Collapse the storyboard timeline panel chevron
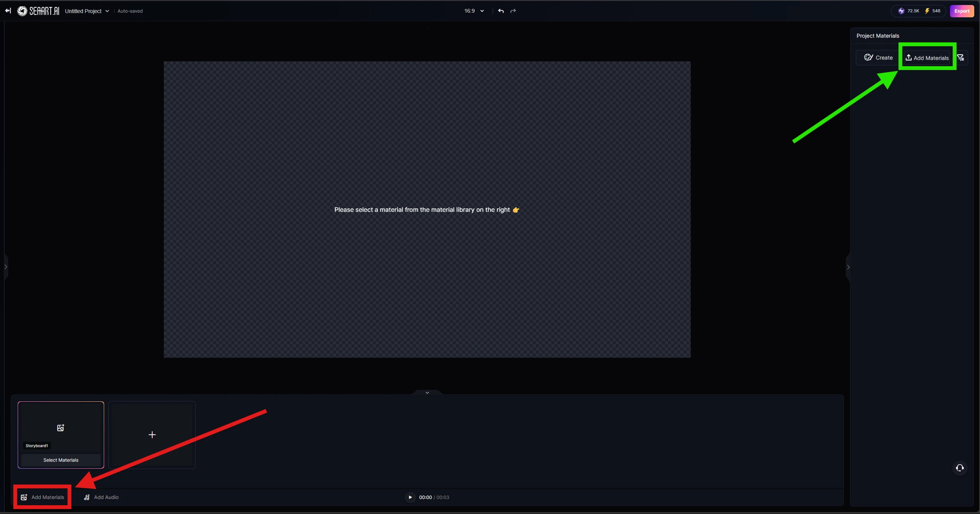This screenshot has height=514, width=980. 427,393
